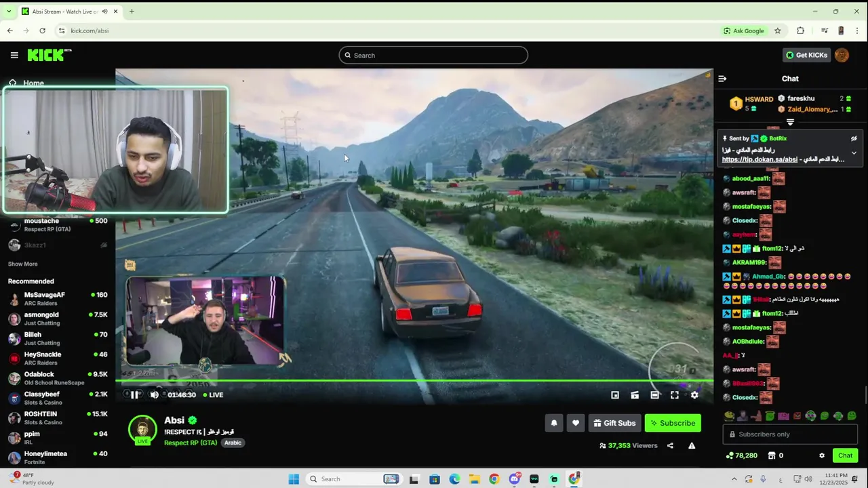The image size is (868, 488).
Task: Select the moustache Respect RP channel
Action: pyautogui.click(x=58, y=225)
